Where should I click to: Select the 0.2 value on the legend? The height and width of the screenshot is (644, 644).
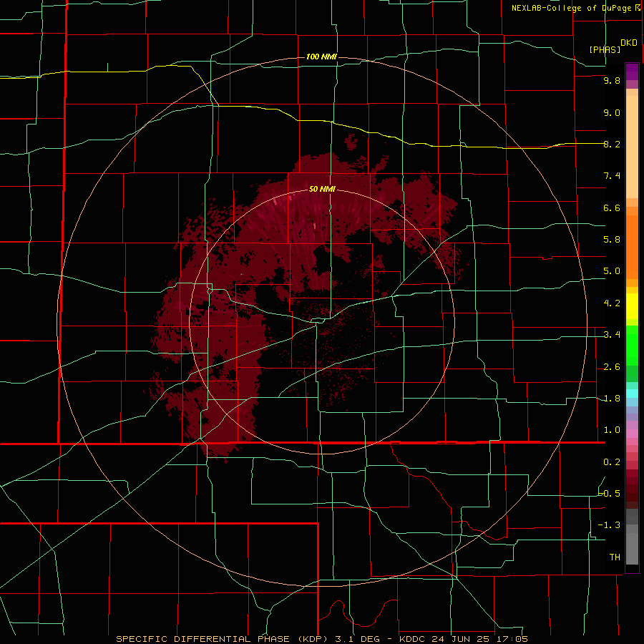pos(612,462)
